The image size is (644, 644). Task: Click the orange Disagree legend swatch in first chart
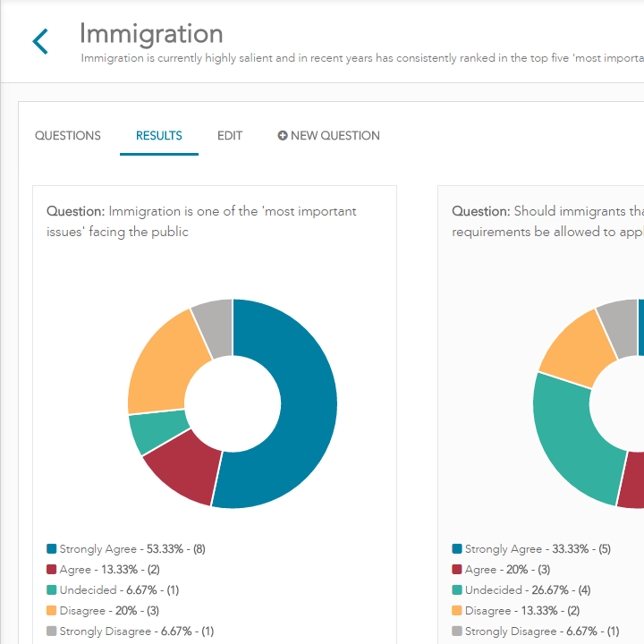(52, 611)
